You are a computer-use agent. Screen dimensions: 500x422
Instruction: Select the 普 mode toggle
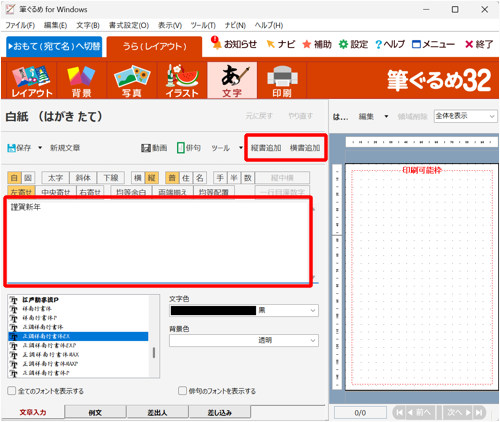pyautogui.click(x=172, y=178)
